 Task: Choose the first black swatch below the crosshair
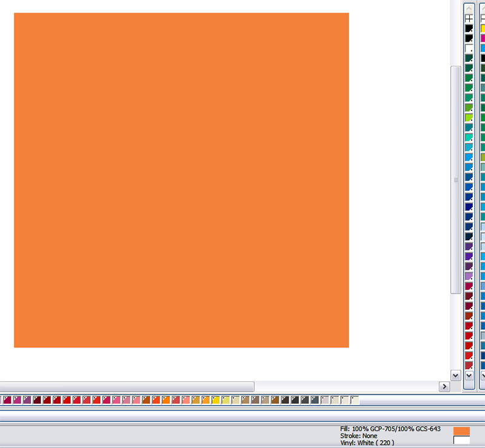pos(469,28)
